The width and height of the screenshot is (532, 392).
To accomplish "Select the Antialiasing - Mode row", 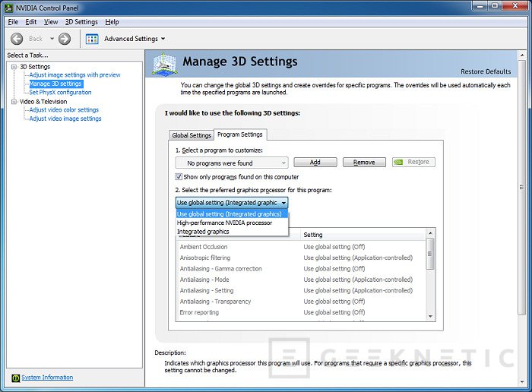I will pyautogui.click(x=301, y=280).
